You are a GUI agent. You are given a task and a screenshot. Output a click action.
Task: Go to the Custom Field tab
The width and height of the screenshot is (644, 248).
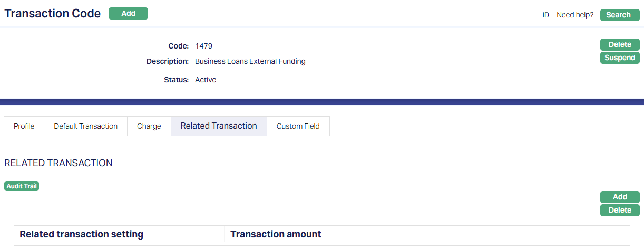pos(298,126)
